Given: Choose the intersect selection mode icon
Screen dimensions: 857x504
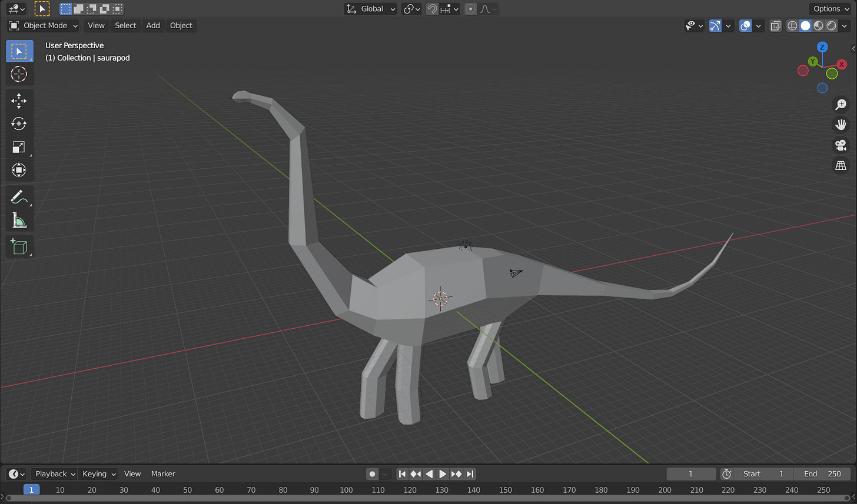Looking at the screenshot, I should coord(118,9).
